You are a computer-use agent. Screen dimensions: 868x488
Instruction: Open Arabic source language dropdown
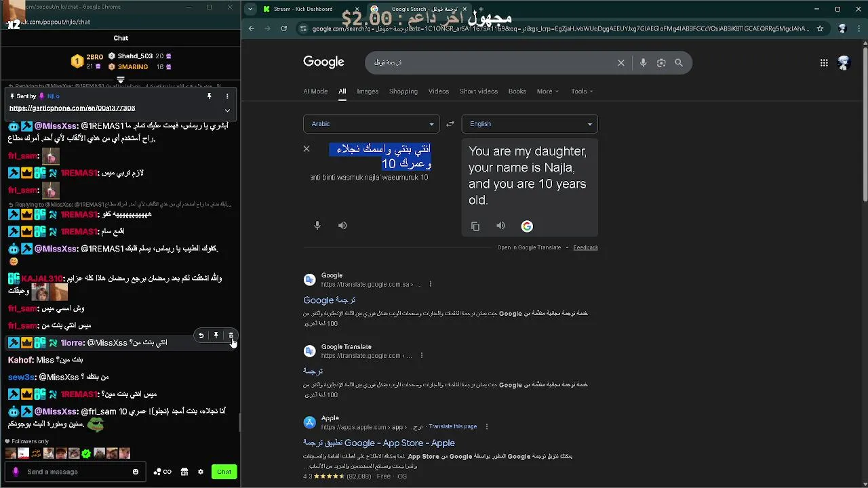[372, 124]
